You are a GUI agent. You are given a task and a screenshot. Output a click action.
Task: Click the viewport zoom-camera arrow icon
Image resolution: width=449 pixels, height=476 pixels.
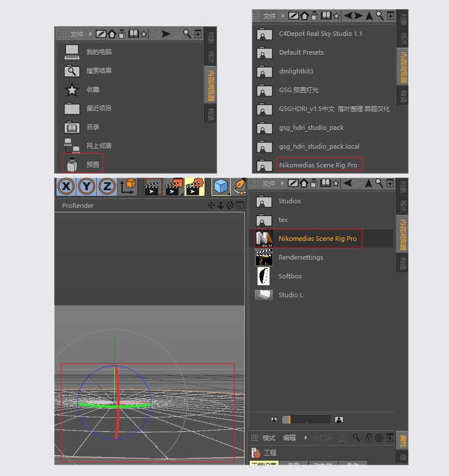click(x=221, y=206)
